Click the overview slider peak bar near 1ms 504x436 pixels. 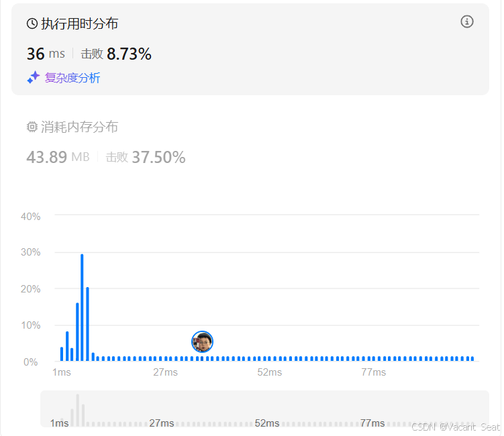point(77,410)
